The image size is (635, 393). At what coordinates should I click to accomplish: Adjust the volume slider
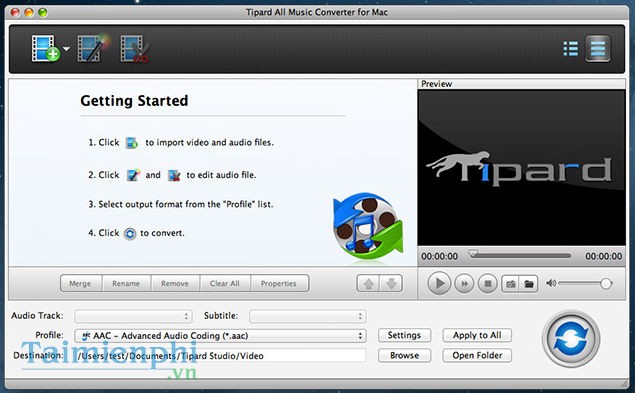(585, 284)
